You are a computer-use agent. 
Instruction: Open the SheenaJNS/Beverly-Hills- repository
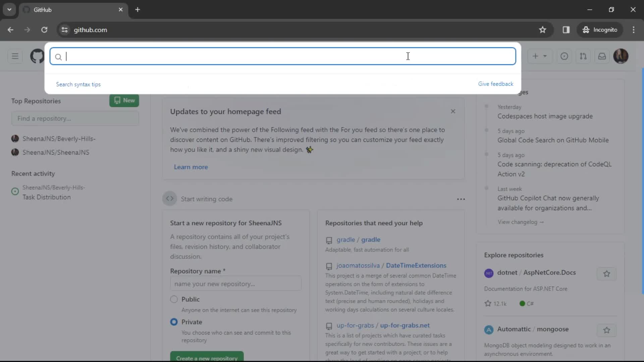[x=59, y=138]
